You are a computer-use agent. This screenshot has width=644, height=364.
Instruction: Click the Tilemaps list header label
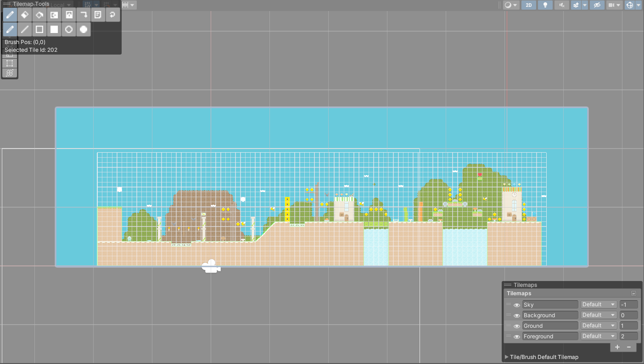pyautogui.click(x=519, y=293)
